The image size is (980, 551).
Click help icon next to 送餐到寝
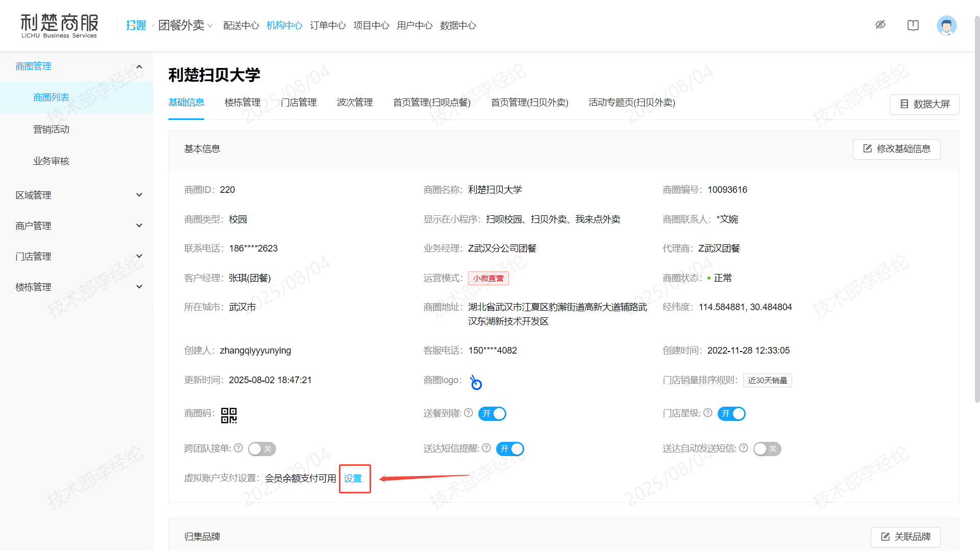tap(469, 413)
